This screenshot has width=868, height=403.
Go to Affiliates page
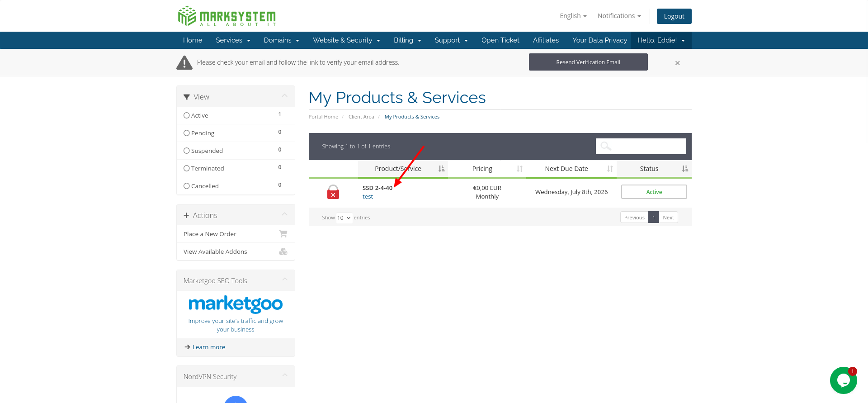point(546,40)
